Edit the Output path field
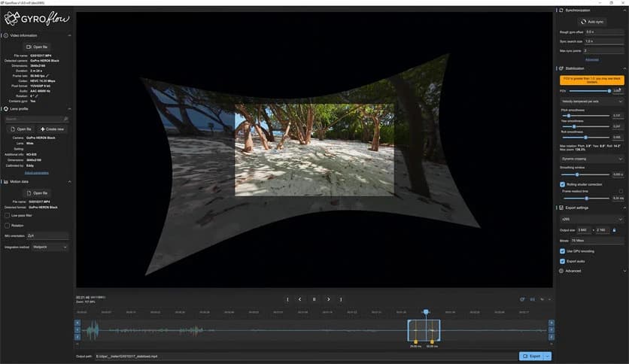The width and height of the screenshot is (629, 364). 306,356
